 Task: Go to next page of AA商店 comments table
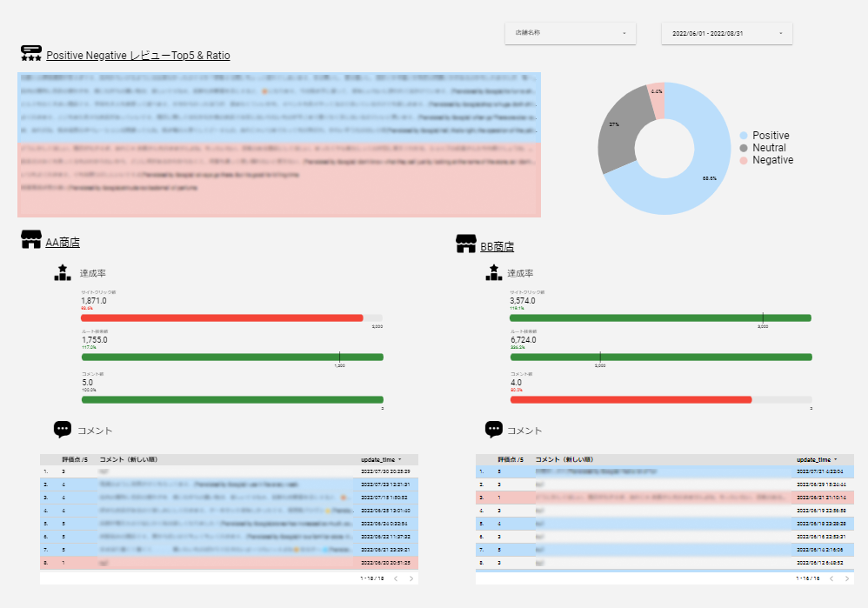coord(411,578)
